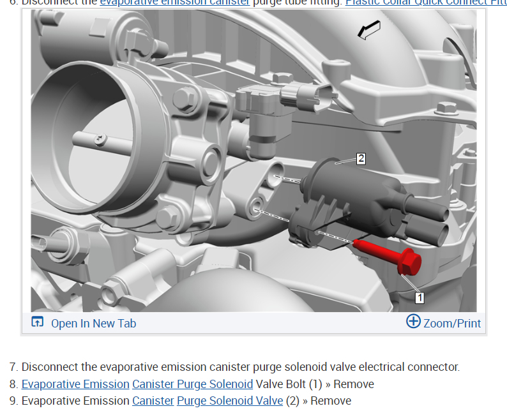Open 'Purge Solenoid Valve' link in step 9
Viewport: 507px width, 420px height.
click(x=230, y=401)
